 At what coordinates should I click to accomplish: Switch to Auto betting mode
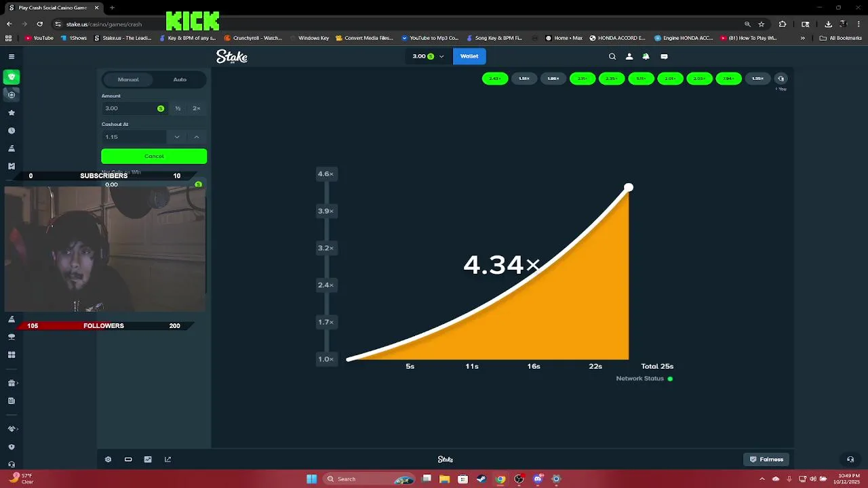[x=180, y=79]
